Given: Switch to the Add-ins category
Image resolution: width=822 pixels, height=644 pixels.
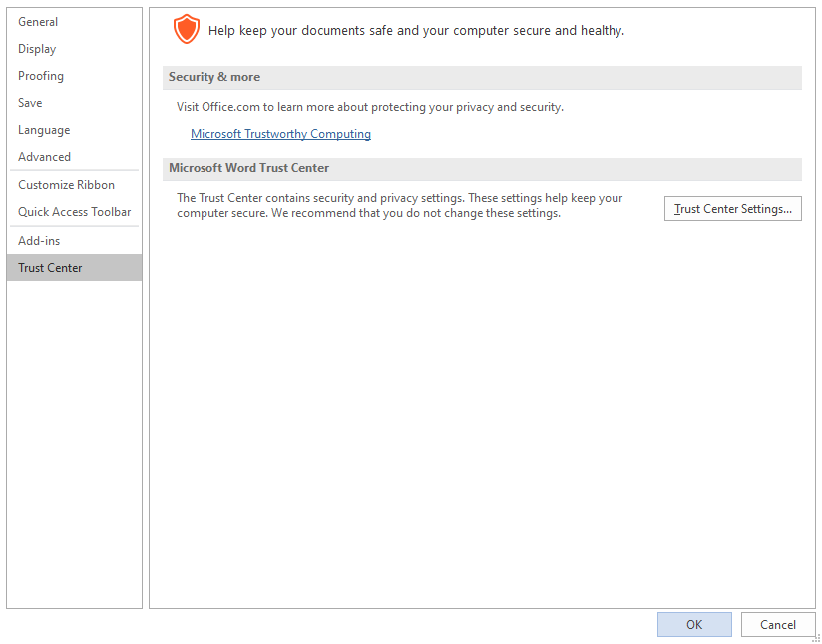Looking at the screenshot, I should pyautogui.click(x=75, y=241).
